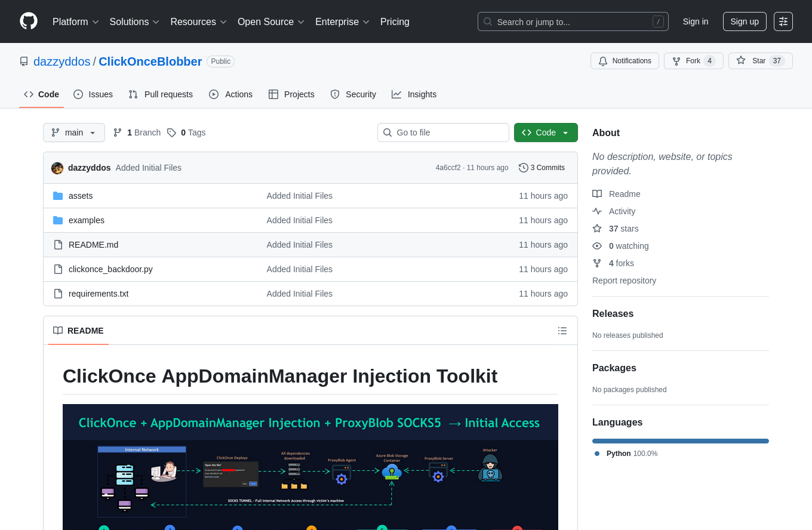Click the GitHub logo icon
Image resolution: width=812 pixels, height=530 pixels.
29,21
